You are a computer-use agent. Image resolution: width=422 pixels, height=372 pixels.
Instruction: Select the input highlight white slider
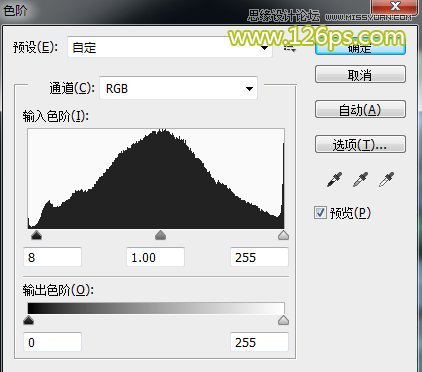tap(283, 235)
